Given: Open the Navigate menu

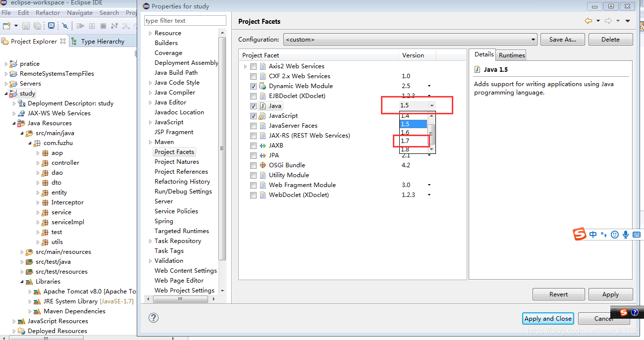Looking at the screenshot, I should (79, 13).
